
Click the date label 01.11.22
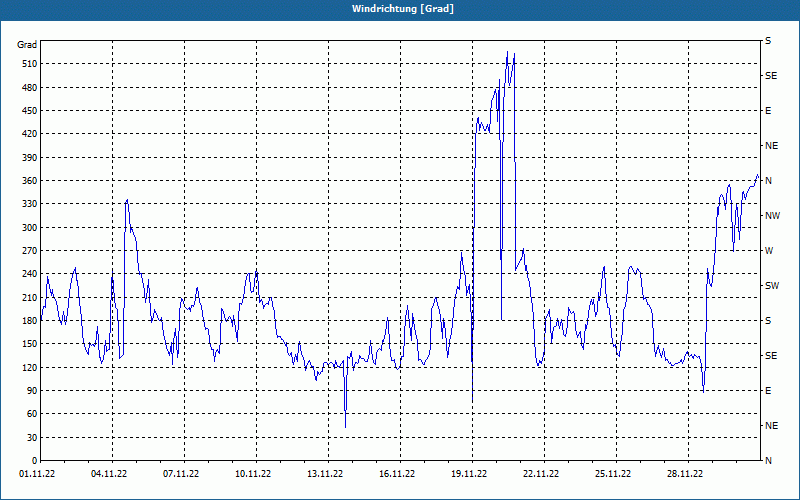[37, 473]
